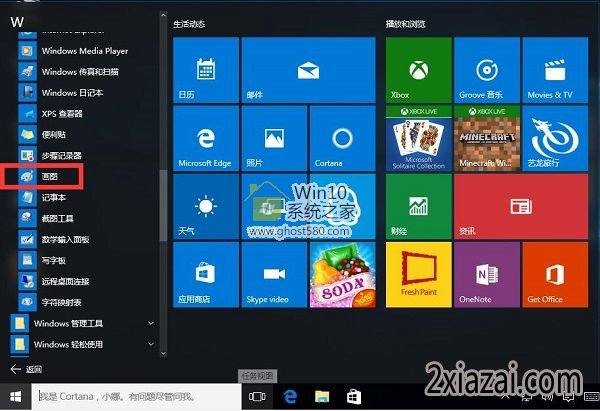Launch 截图工具 snipping tool
The image size is (600, 411).
84,219
